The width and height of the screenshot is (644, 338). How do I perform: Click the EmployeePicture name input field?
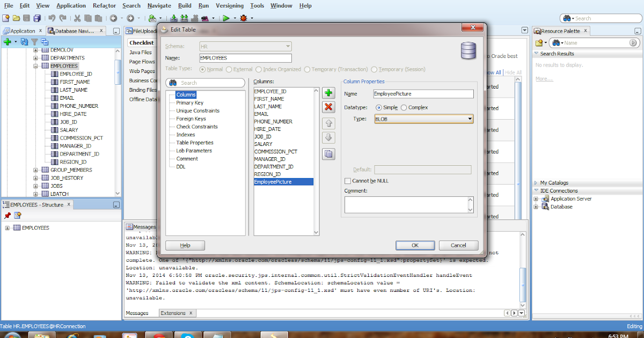tap(423, 93)
